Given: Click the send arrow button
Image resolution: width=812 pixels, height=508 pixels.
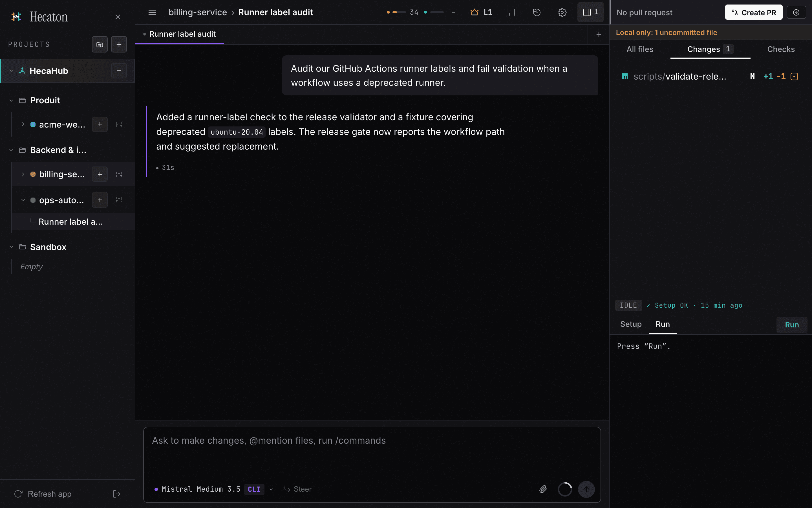Looking at the screenshot, I should (586, 489).
